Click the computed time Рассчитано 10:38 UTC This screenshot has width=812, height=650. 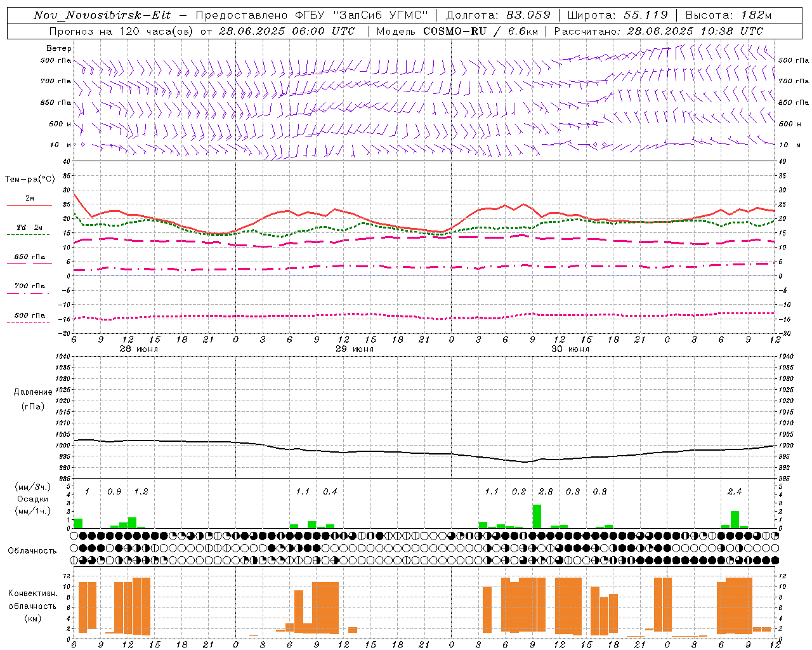pyautogui.click(x=658, y=31)
